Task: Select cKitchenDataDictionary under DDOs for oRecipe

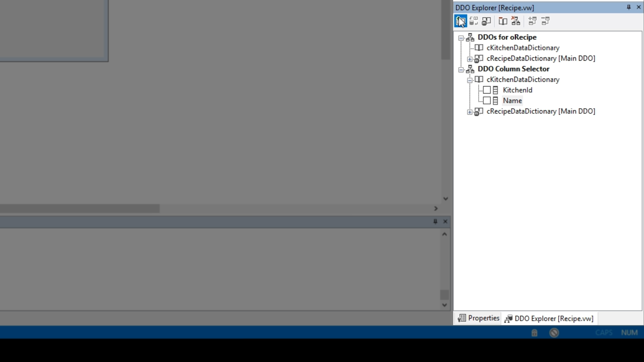Action: pyautogui.click(x=523, y=48)
